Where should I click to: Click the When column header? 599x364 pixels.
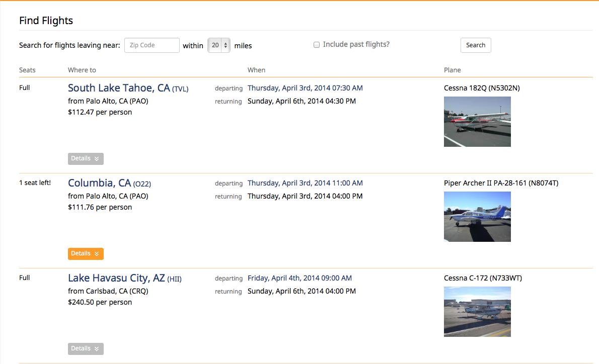coord(256,70)
